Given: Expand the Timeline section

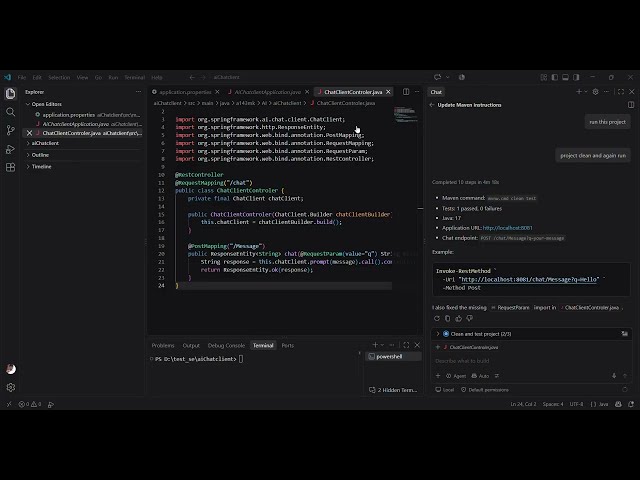Looking at the screenshot, I should [x=41, y=167].
